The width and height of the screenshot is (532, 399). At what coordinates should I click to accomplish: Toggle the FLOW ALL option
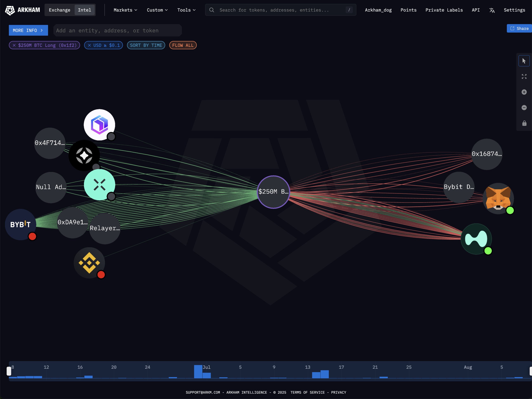[183, 45]
